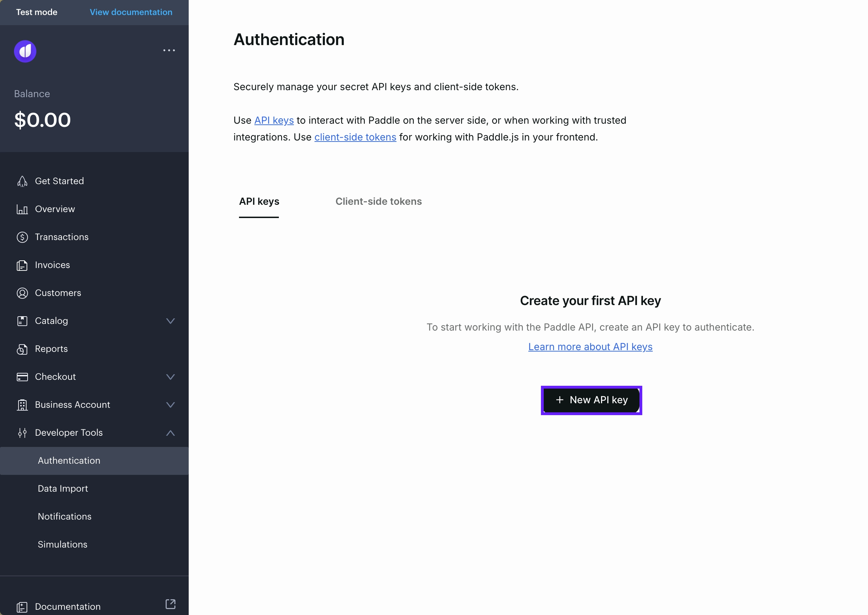Select the Get Started rocket icon
This screenshot has width=868, height=615.
(22, 181)
